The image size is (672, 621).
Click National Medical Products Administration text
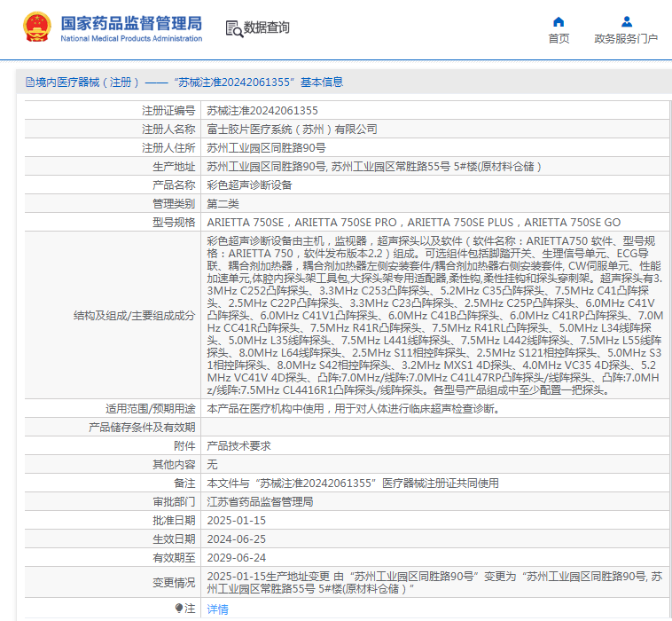pos(131,39)
